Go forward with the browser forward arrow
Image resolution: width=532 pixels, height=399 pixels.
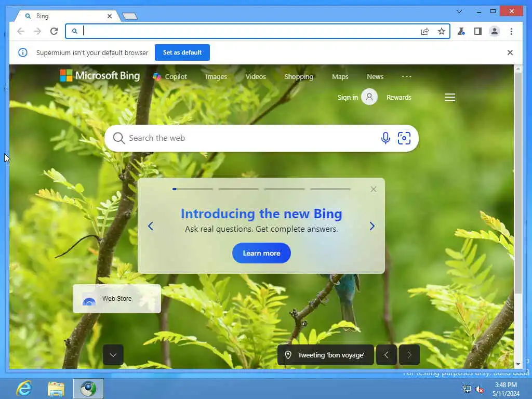tap(37, 31)
